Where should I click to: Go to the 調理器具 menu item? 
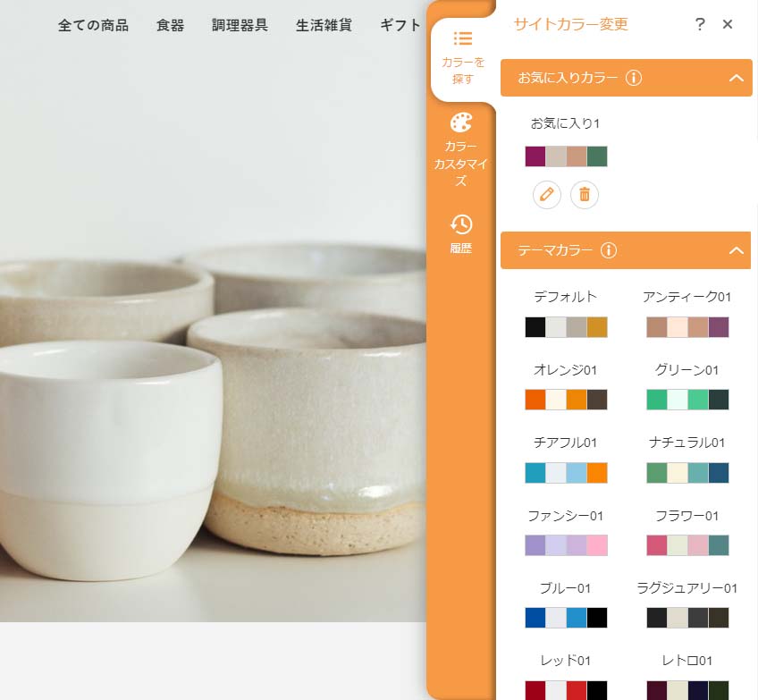tap(240, 25)
